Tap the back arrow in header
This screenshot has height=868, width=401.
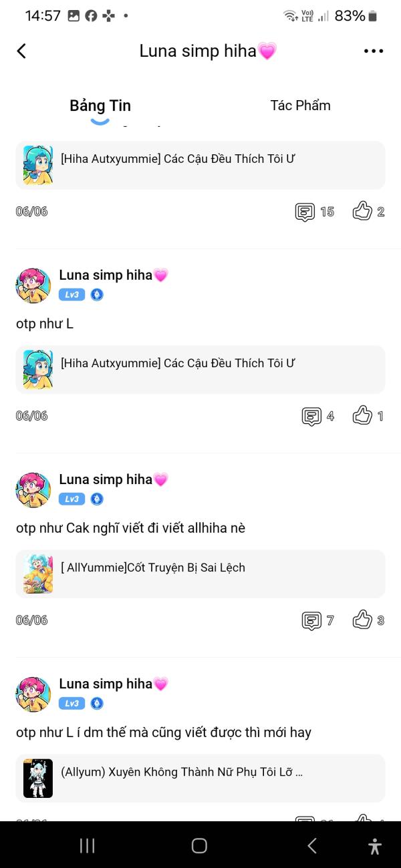[x=21, y=51]
